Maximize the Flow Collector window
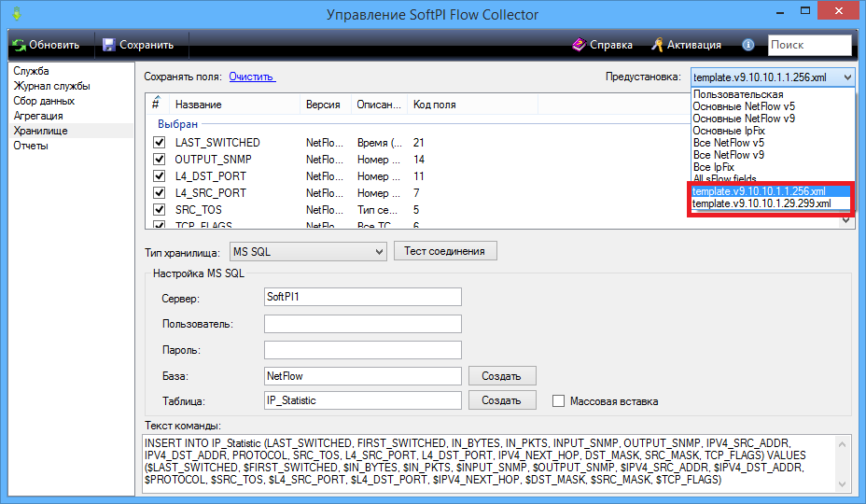 pyautogui.click(x=805, y=11)
